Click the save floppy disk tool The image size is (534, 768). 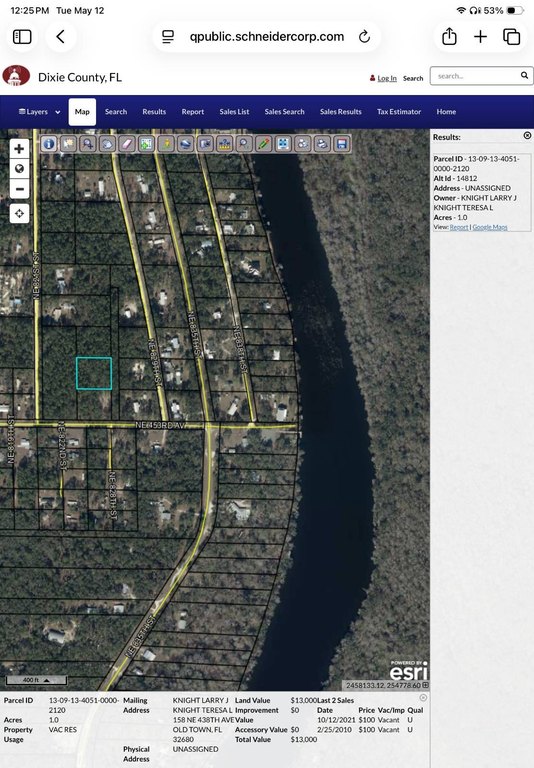tap(342, 144)
